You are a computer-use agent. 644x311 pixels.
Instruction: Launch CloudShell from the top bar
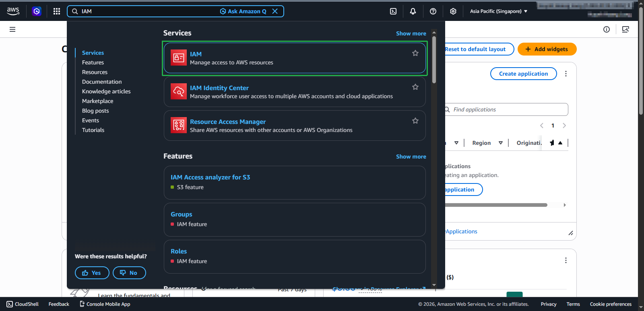click(393, 11)
